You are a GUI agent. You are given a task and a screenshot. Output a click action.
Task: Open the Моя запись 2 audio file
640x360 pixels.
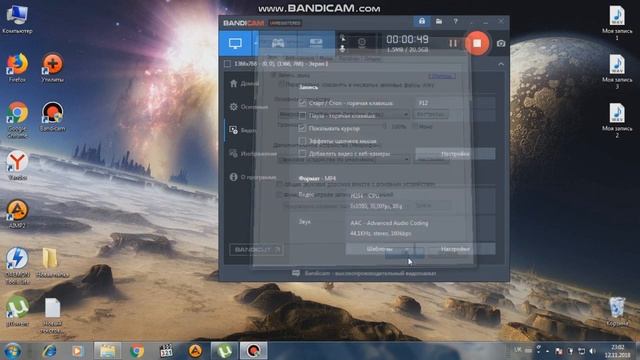[617, 120]
